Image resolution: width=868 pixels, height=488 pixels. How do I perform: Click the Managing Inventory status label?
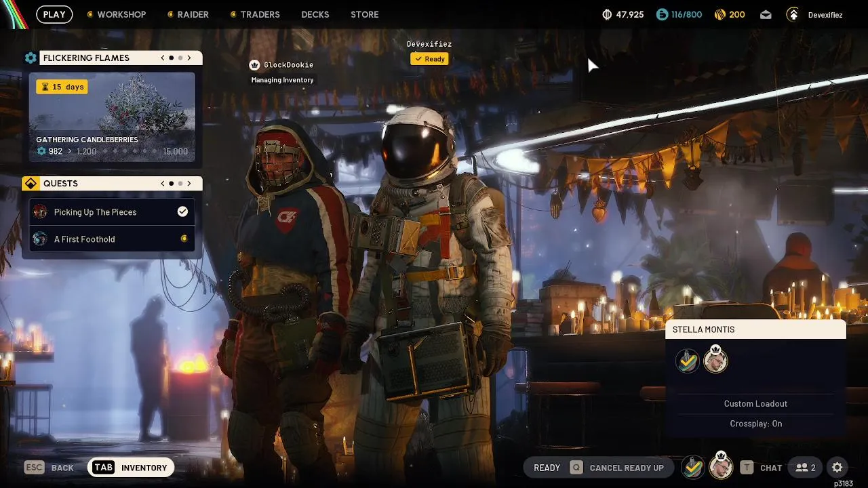click(x=282, y=80)
